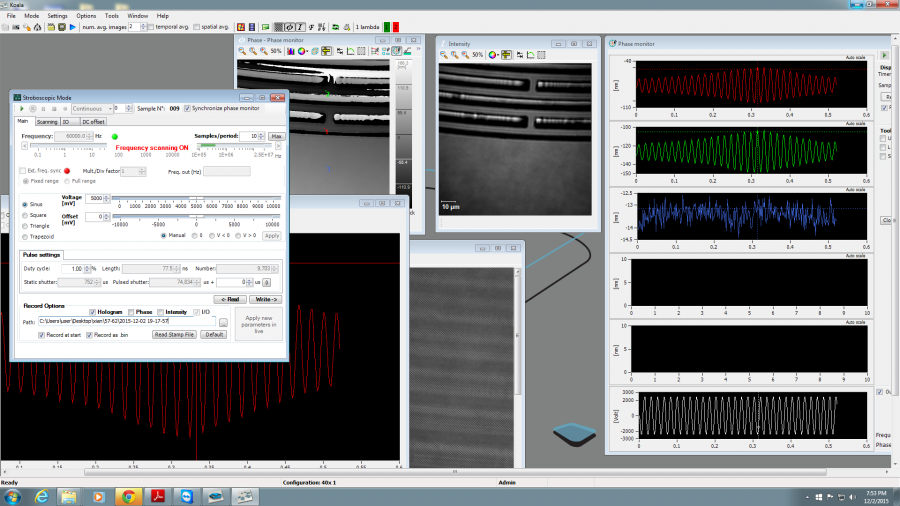The height and width of the screenshot is (506, 900).
Task: Switch to the Scanning tab
Action: [x=47, y=121]
